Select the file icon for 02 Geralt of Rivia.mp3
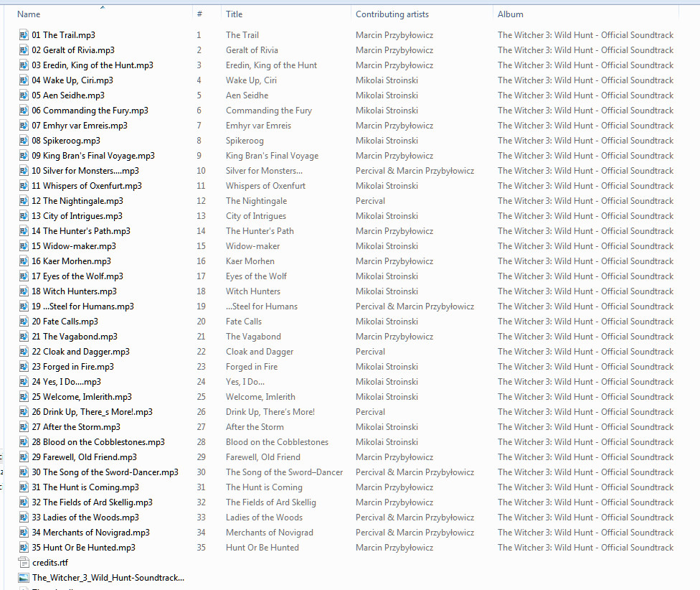Screen dimensions: 700x590 pyautogui.click(x=24, y=50)
